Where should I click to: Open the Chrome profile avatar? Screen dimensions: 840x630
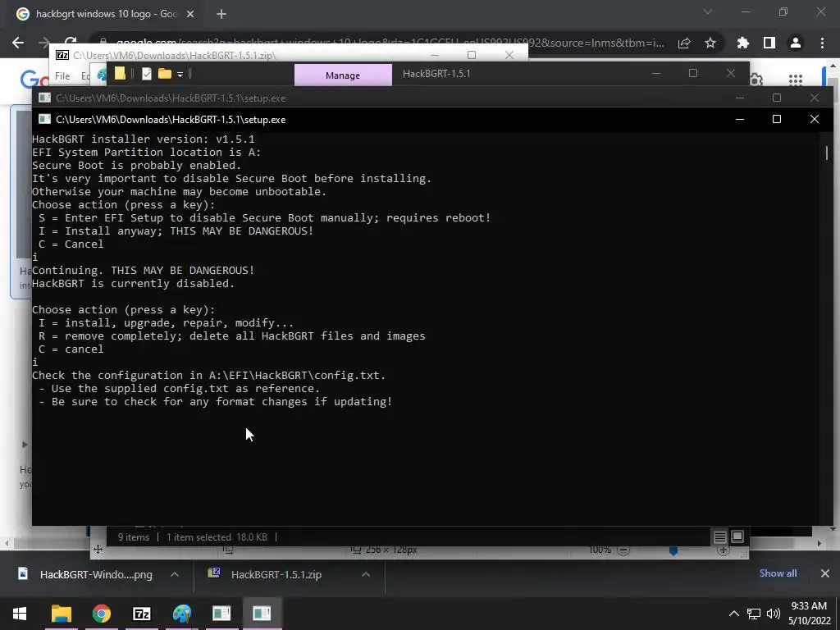(x=796, y=43)
